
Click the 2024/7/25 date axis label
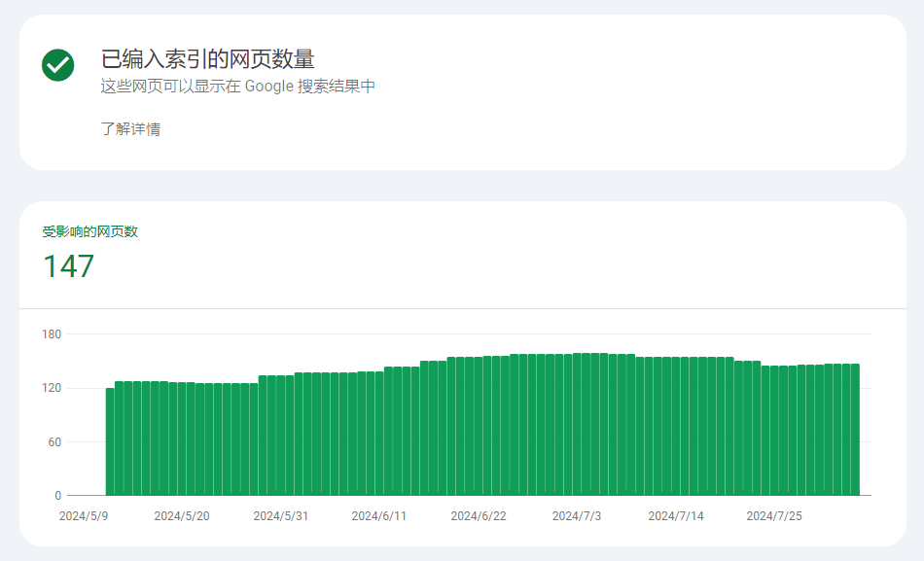(x=774, y=516)
